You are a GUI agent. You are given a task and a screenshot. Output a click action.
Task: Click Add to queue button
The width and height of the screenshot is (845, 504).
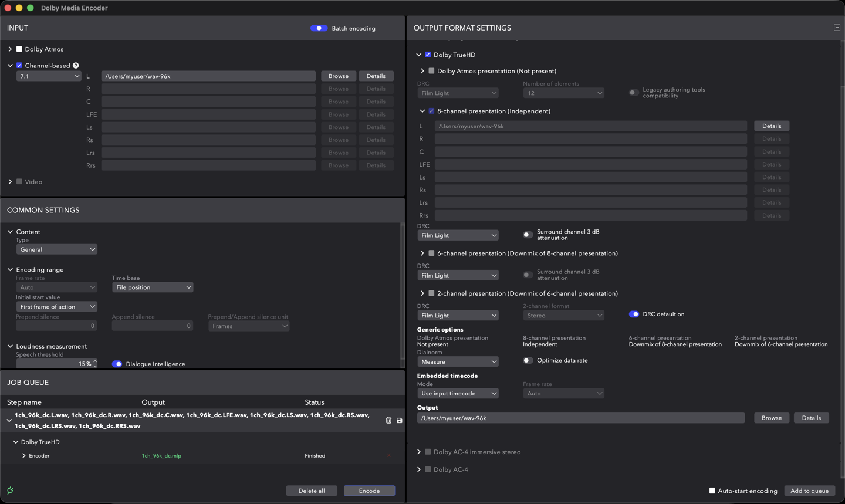tap(809, 491)
